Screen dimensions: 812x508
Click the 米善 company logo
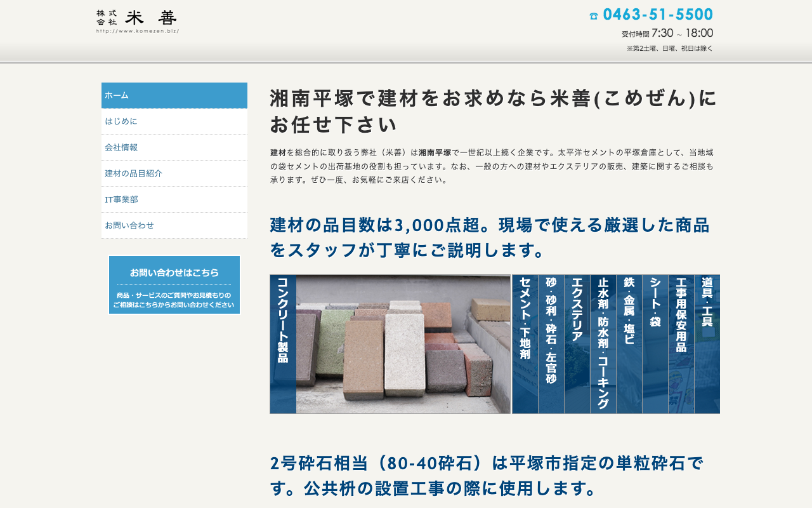tap(138, 21)
